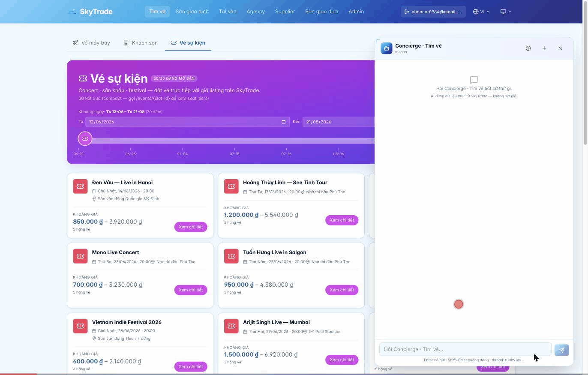Click the 1.500.000 ₫ price

(x=241, y=354)
